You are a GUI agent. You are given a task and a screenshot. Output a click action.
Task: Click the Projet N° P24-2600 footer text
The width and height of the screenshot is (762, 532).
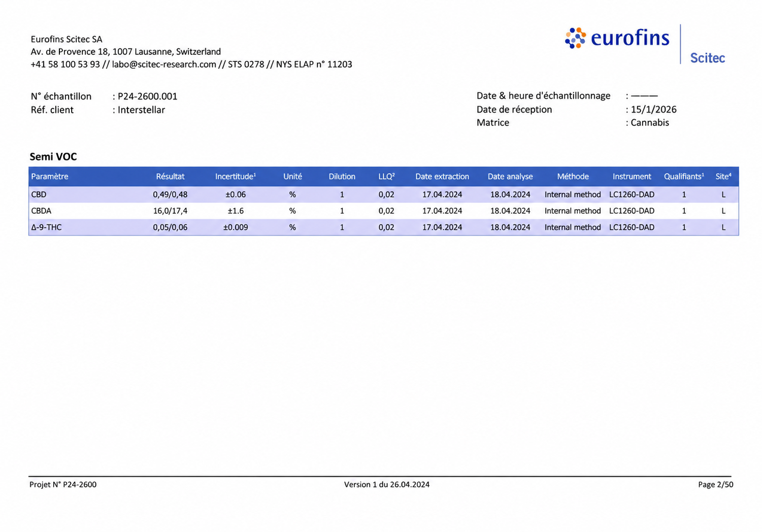[x=63, y=485]
